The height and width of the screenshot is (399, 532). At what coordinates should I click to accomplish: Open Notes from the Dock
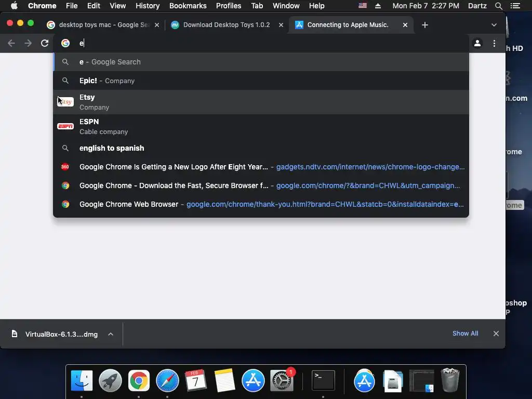click(x=224, y=381)
